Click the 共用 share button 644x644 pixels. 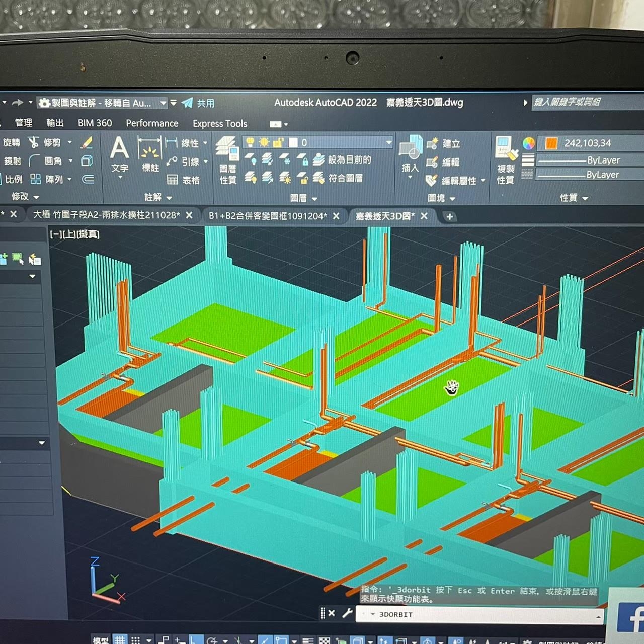(198, 103)
